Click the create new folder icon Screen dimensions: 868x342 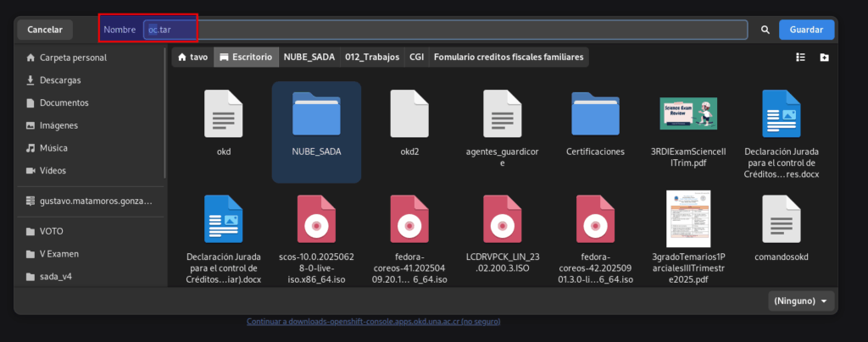point(824,58)
